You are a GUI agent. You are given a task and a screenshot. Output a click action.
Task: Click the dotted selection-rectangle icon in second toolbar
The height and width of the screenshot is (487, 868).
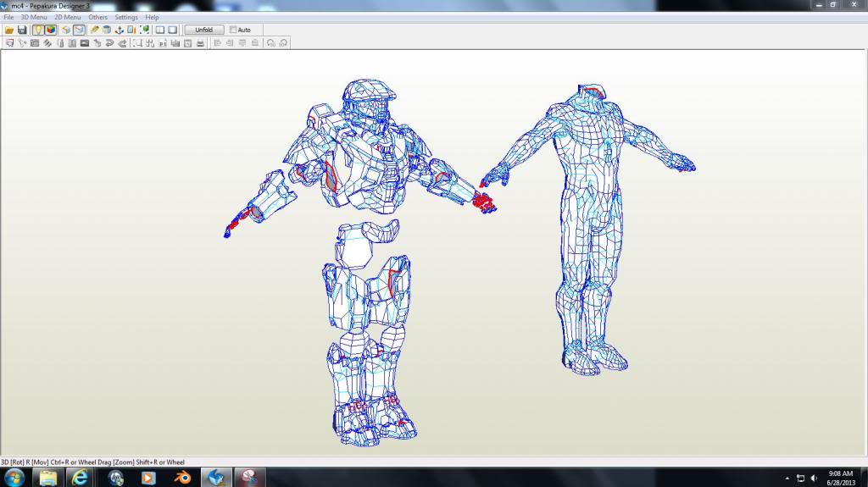137,43
